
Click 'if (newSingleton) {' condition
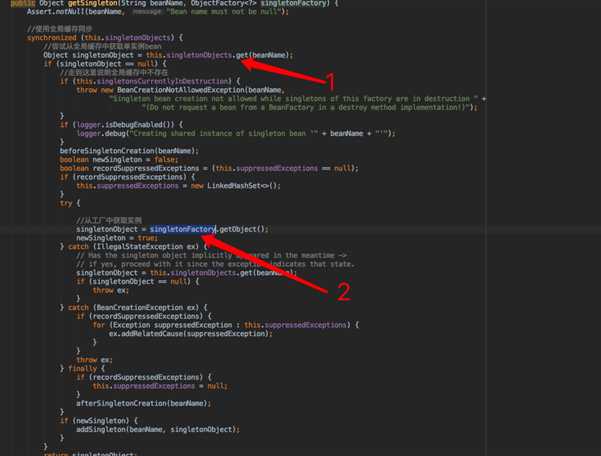[x=99, y=420]
